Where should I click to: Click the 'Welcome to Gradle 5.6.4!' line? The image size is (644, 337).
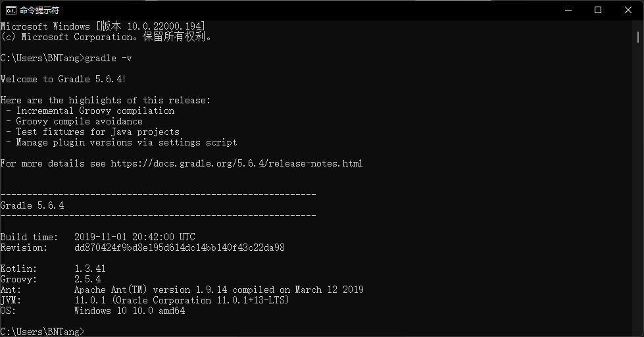coord(63,80)
